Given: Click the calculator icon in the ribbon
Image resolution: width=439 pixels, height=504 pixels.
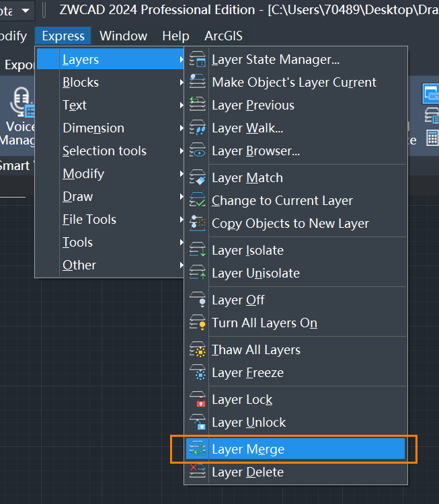Looking at the screenshot, I should click(432, 138).
